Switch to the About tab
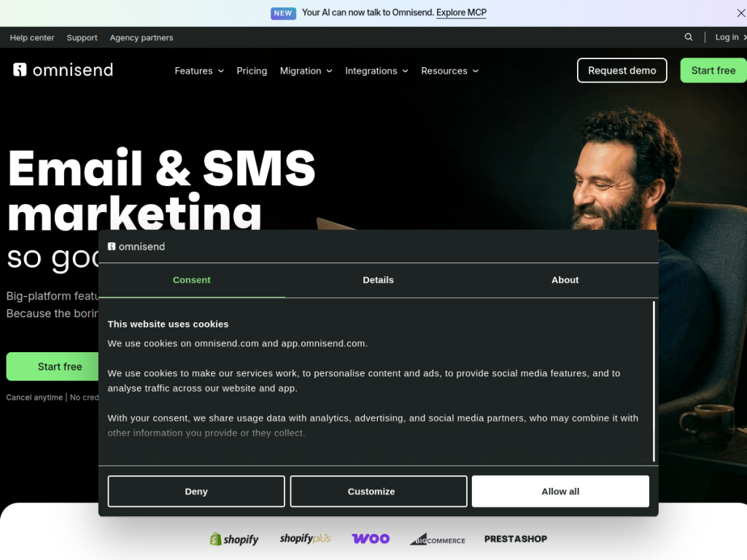Screen dimensions: 747x560 click(x=565, y=280)
